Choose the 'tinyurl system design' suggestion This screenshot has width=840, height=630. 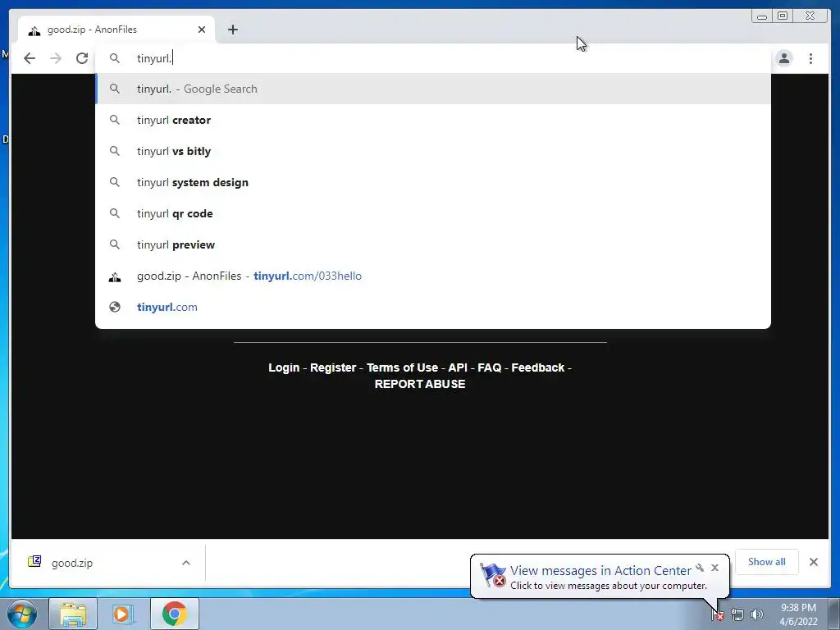click(433, 182)
